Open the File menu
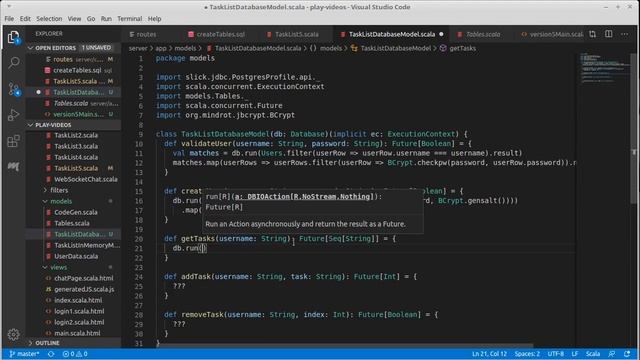 pyautogui.click(x=9, y=19)
